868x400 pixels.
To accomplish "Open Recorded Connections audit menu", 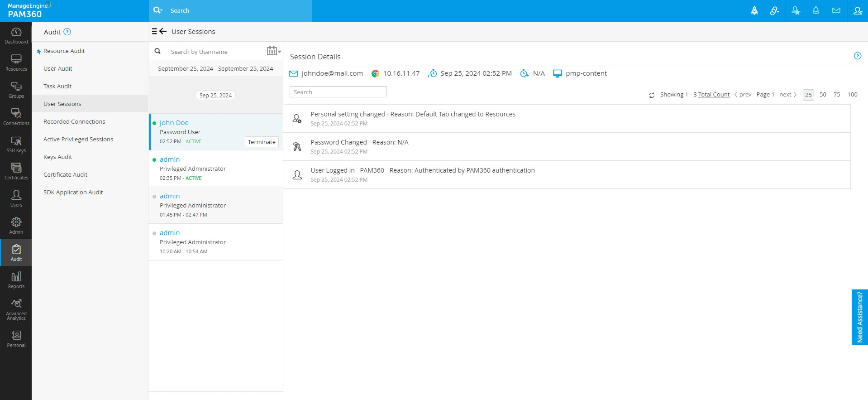I will point(74,121).
